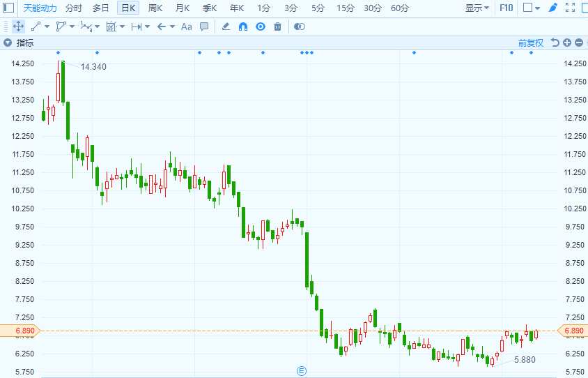
Task: Click the 前复权 adjustment link
Action: coord(531,43)
